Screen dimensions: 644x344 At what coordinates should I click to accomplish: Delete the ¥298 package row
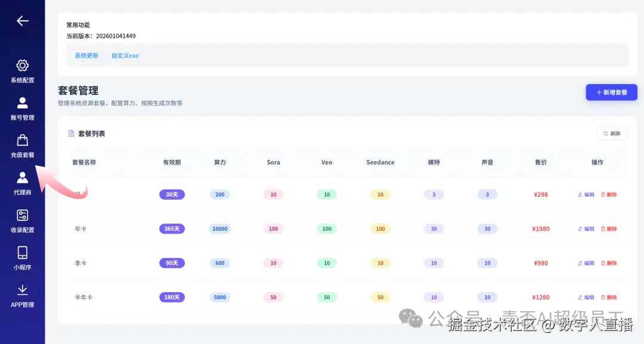tap(609, 194)
